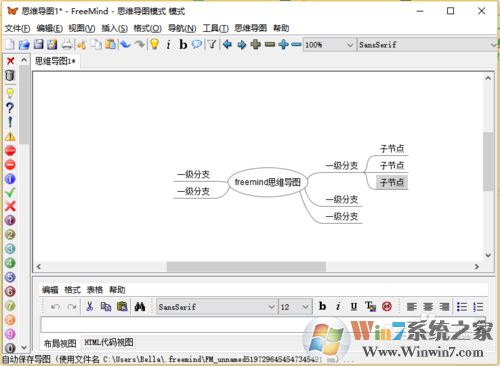Open the 插入(S) menu
This screenshot has width=500, height=366.
tap(114, 28)
